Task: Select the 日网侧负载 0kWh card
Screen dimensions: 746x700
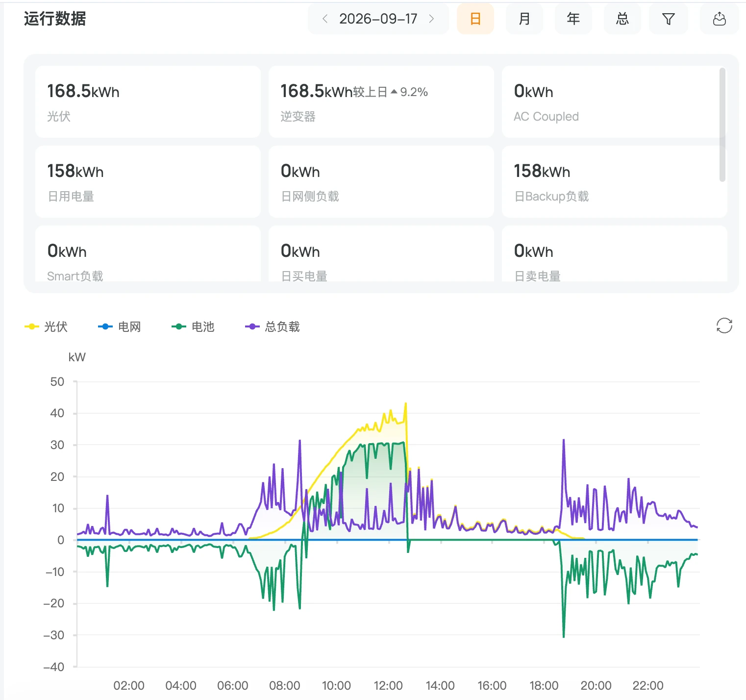Action: point(381,181)
